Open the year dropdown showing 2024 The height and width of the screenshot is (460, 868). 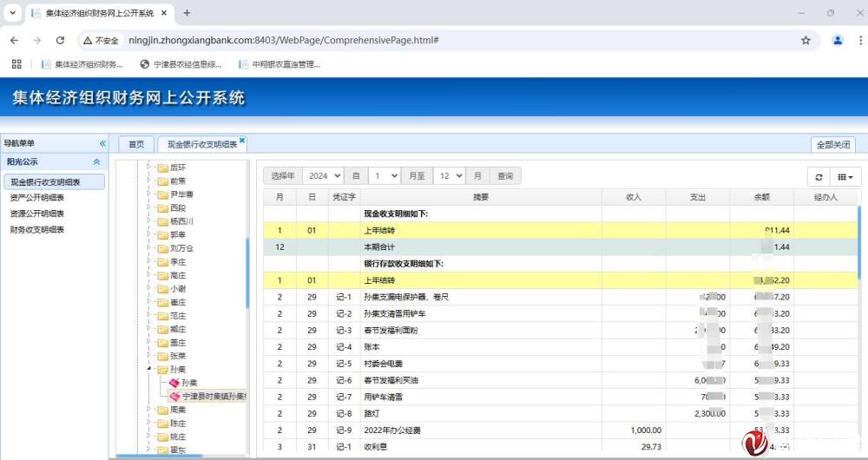pos(324,175)
